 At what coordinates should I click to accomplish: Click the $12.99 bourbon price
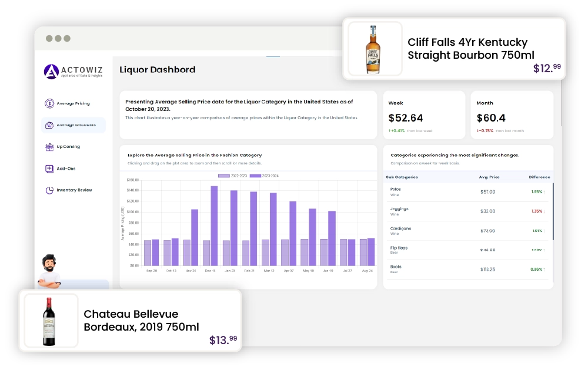(x=547, y=68)
